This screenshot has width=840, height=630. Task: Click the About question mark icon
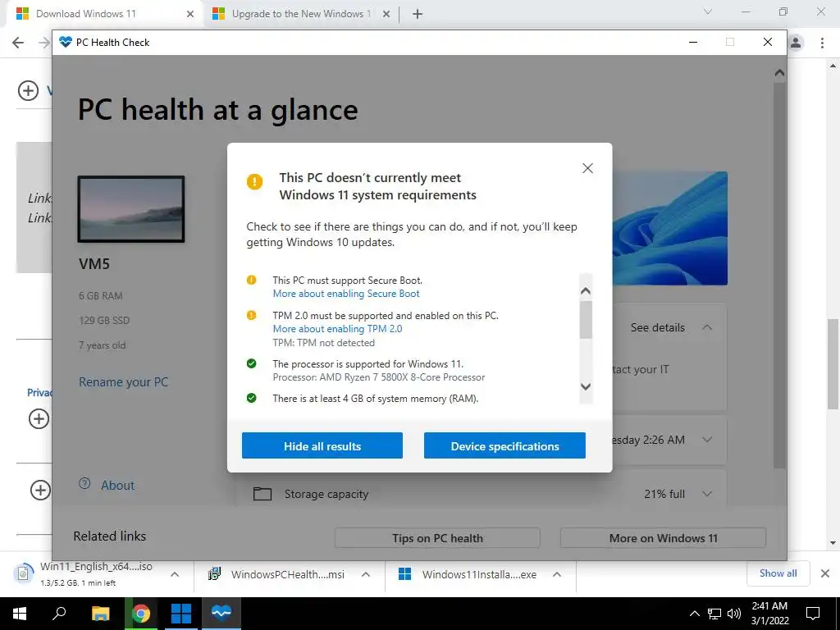click(x=84, y=483)
